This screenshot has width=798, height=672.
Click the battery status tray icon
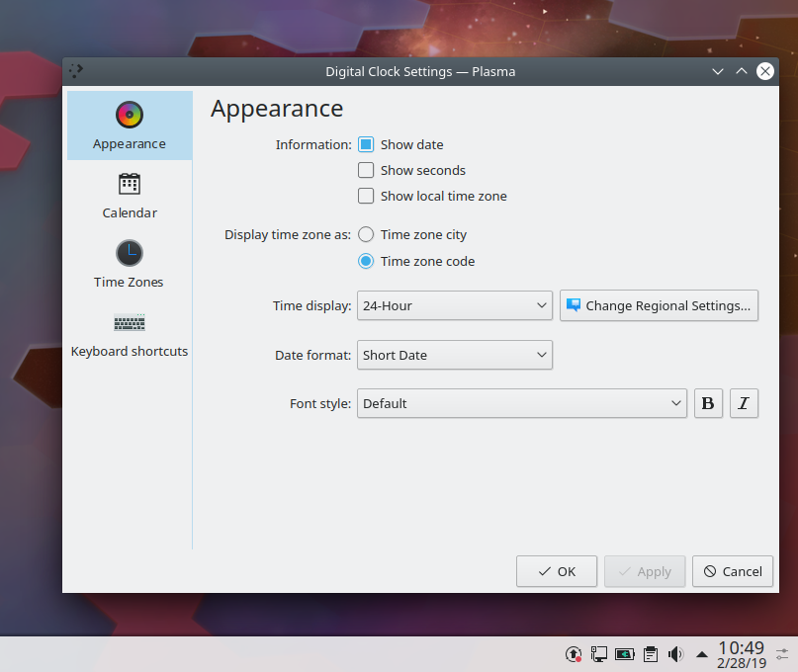pos(624,654)
